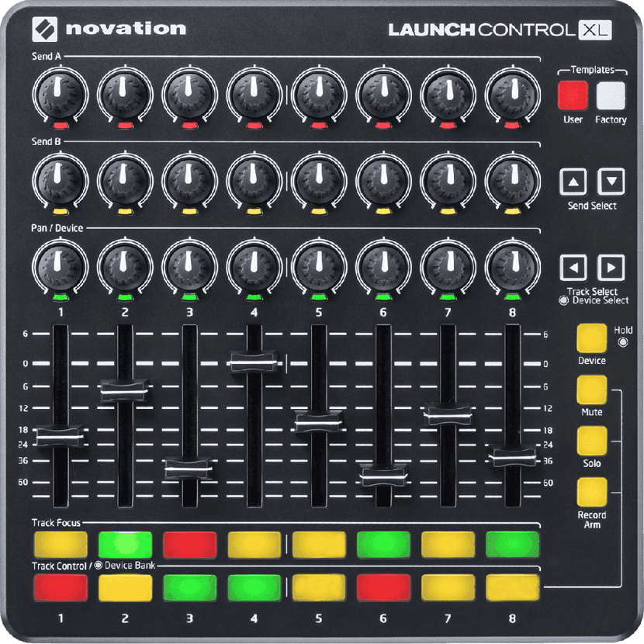Image resolution: width=644 pixels, height=644 pixels.
Task: Click the Send Select up arrow button
Action: [x=573, y=181]
